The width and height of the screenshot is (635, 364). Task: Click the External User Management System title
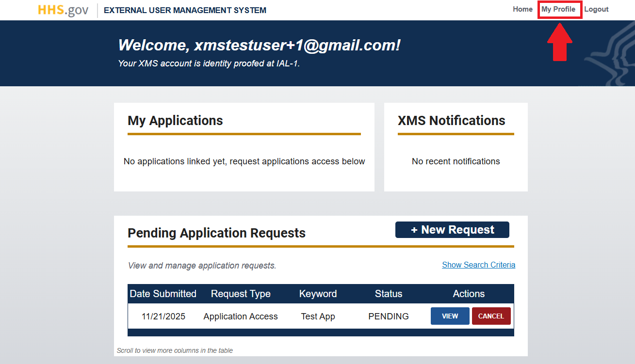pos(185,10)
